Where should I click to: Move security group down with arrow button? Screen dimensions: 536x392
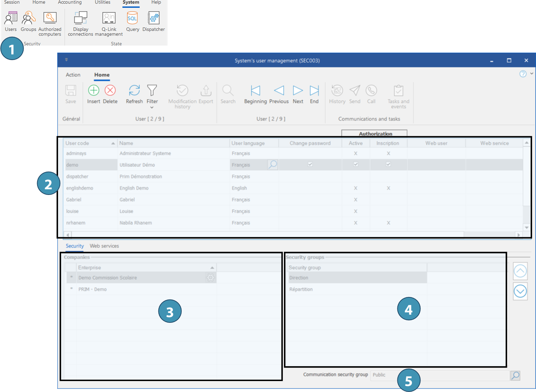click(x=520, y=291)
